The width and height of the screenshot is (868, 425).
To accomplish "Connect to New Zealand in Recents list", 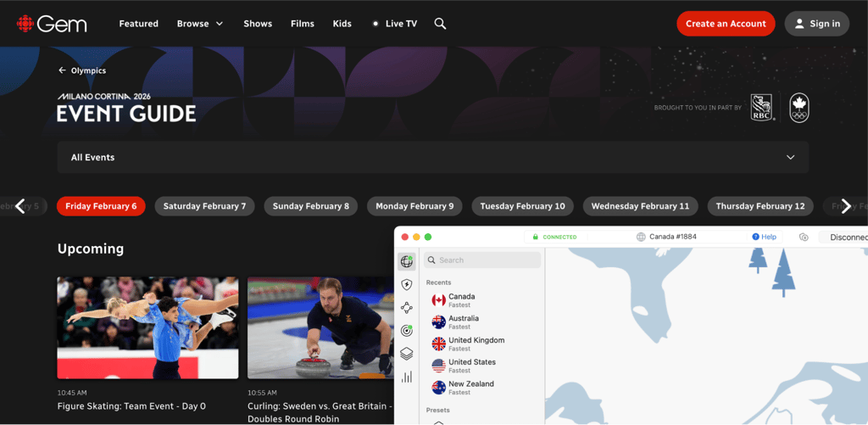I will 482,388.
